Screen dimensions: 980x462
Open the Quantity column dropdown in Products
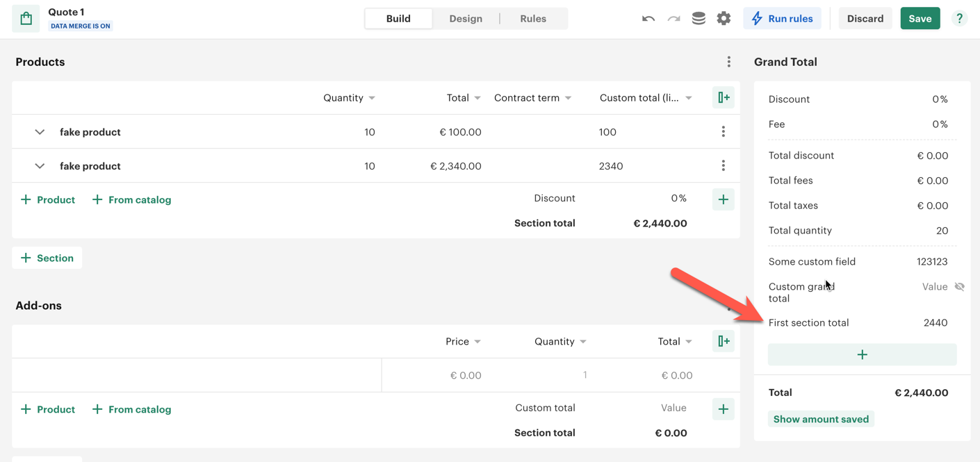pyautogui.click(x=372, y=98)
